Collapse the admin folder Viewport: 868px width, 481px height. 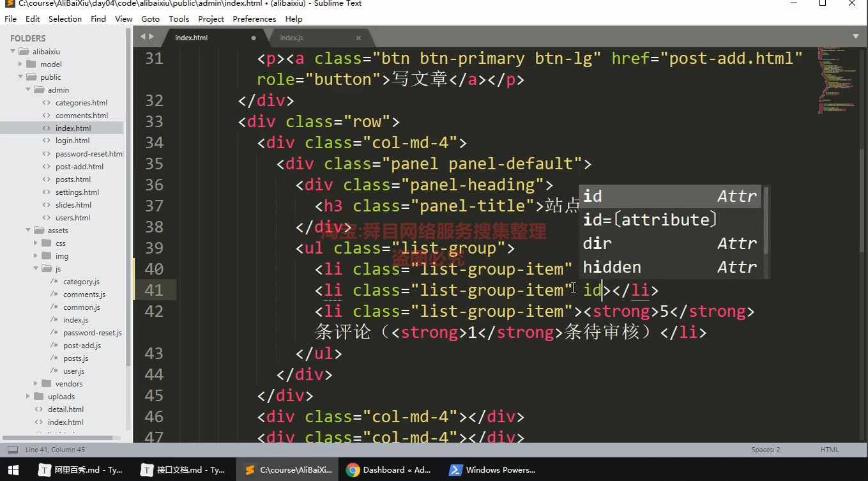28,89
